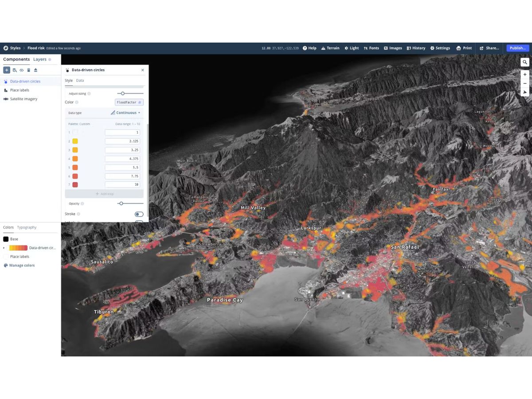Screen dimensions: 532x399
Task: Click the add component plus icon
Action: click(7, 70)
